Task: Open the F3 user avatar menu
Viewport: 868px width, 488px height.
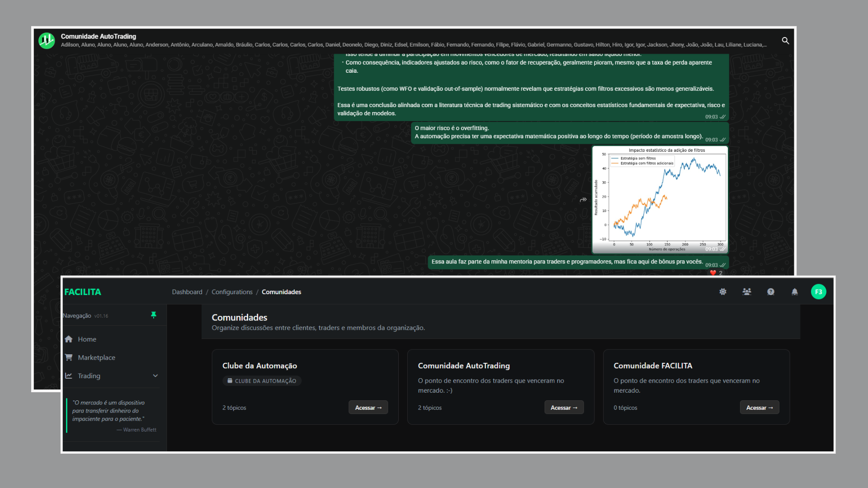Action: pyautogui.click(x=818, y=292)
